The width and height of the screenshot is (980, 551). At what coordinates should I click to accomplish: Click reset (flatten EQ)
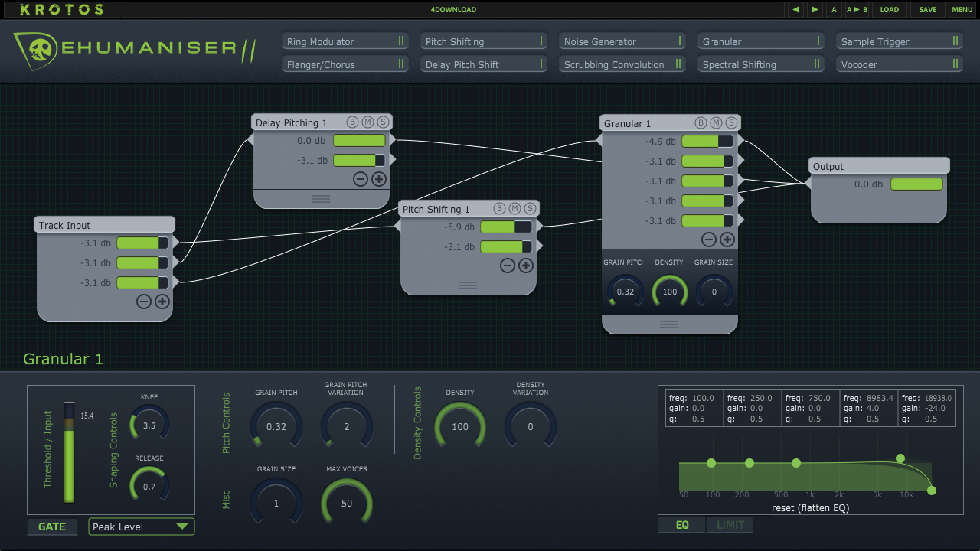(811, 507)
